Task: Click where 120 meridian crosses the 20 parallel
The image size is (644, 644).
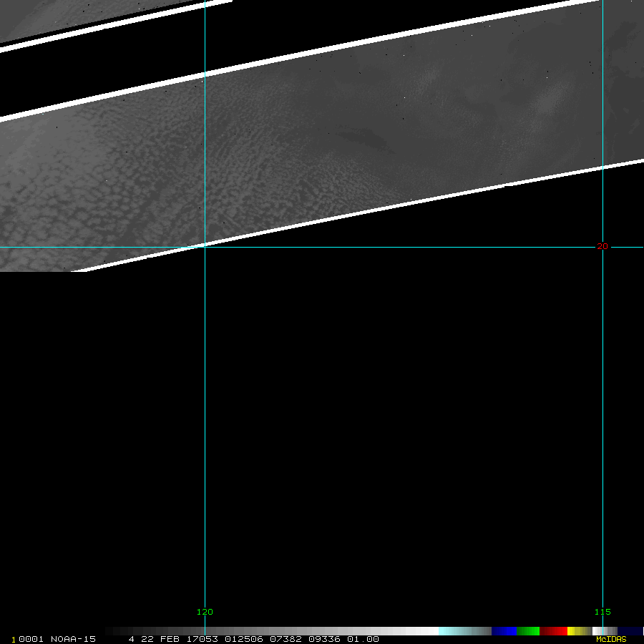Action: coord(205,248)
